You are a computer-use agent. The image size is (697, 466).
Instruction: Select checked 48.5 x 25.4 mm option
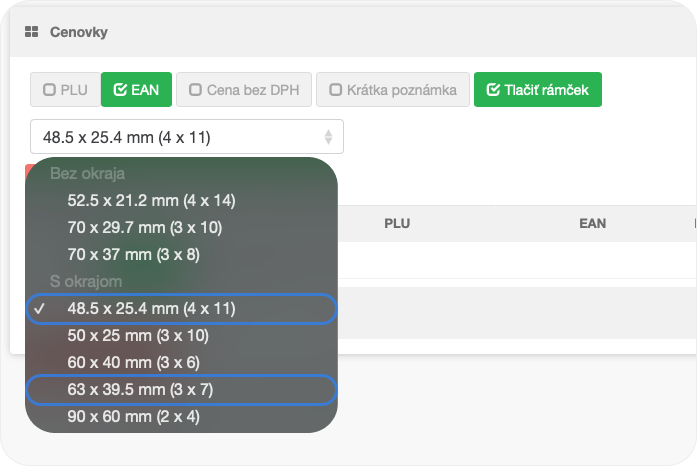(151, 309)
